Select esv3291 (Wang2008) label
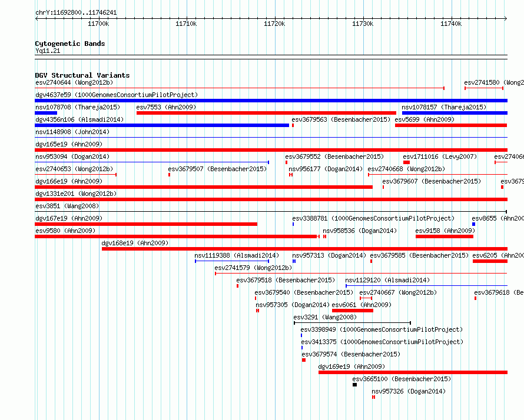Image resolution: width=524 pixels, height=420 pixels. coord(325,317)
